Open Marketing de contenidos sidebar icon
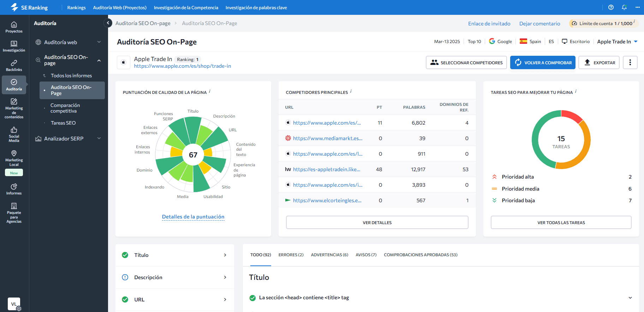This screenshot has width=644, height=312. (14, 108)
